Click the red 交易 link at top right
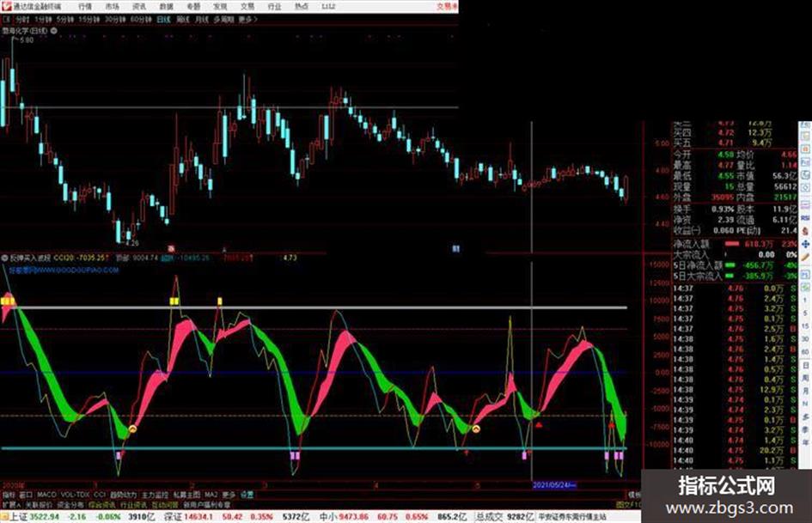 447,7
